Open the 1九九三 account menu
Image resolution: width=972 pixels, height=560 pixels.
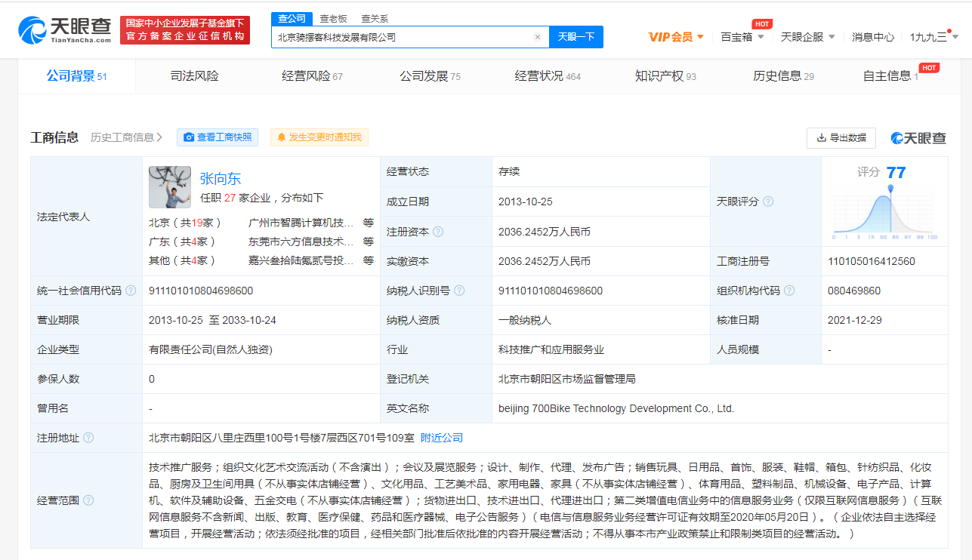(933, 36)
